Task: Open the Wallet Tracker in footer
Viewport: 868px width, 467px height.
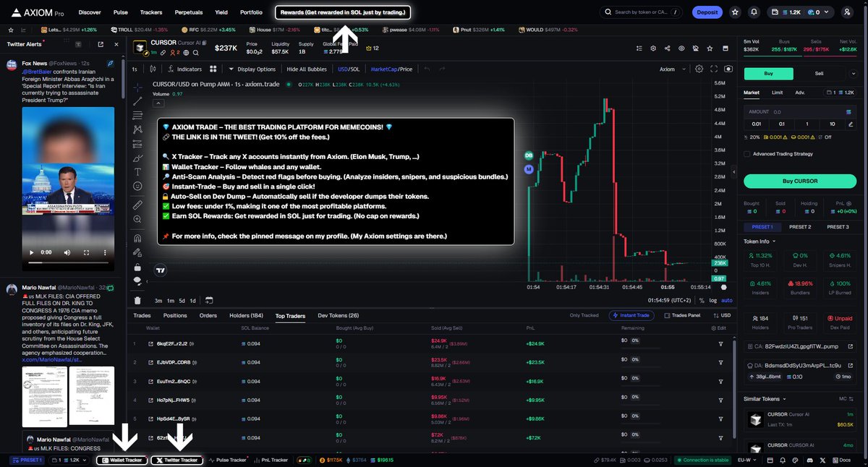Action: click(121, 460)
